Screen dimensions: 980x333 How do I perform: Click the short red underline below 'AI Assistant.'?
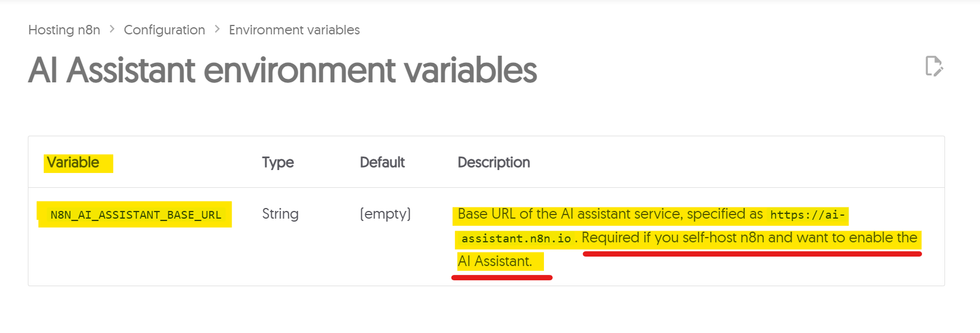(502, 277)
